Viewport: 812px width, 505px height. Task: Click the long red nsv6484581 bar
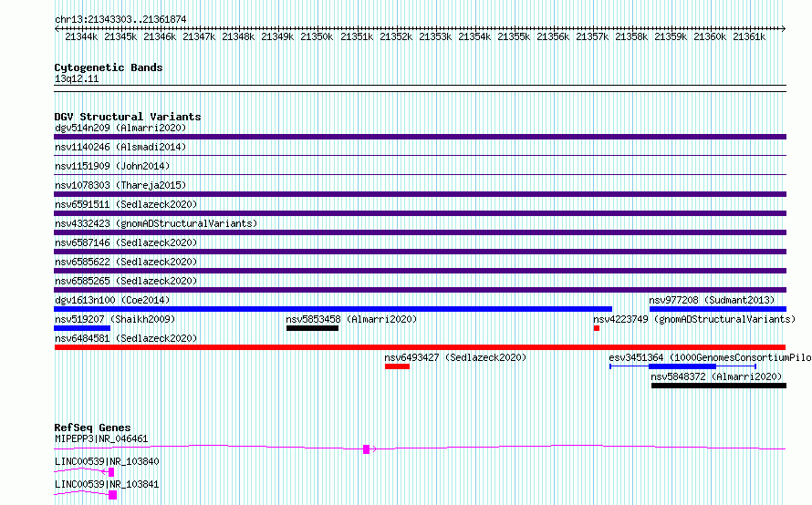click(420, 347)
